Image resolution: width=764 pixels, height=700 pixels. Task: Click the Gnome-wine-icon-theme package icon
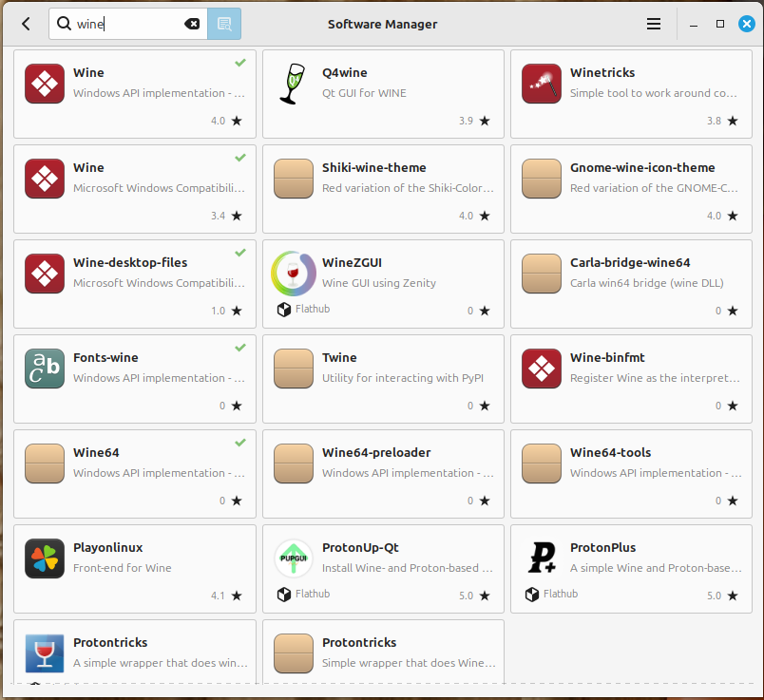click(542, 179)
